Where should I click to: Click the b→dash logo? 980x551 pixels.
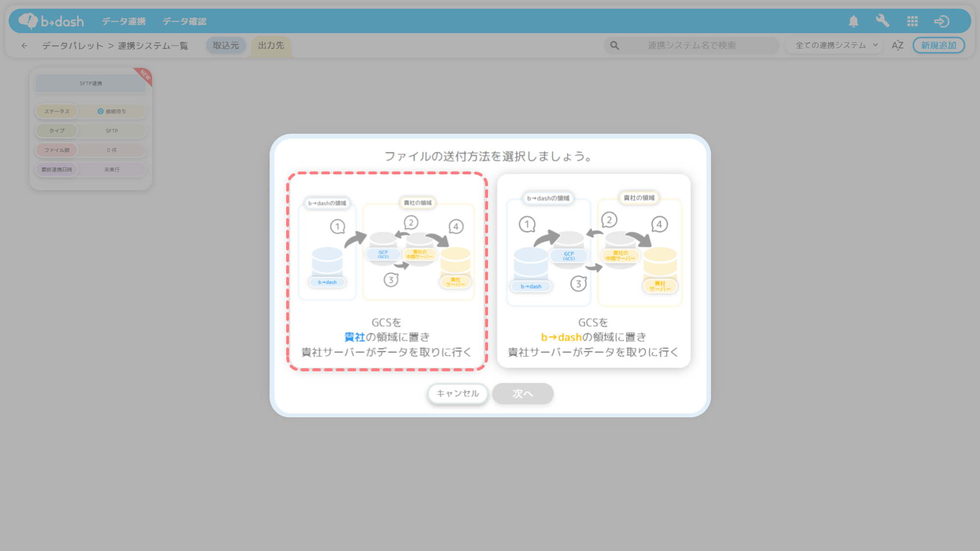pyautogui.click(x=51, y=21)
